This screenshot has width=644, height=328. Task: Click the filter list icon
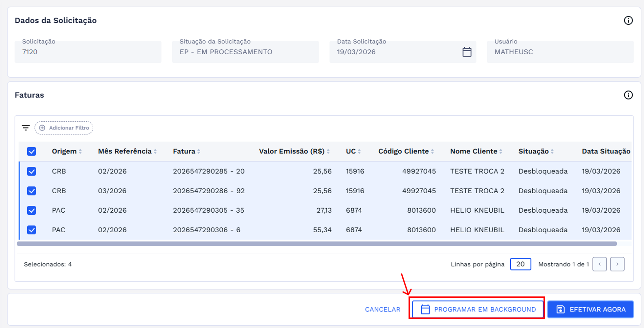[x=26, y=128]
